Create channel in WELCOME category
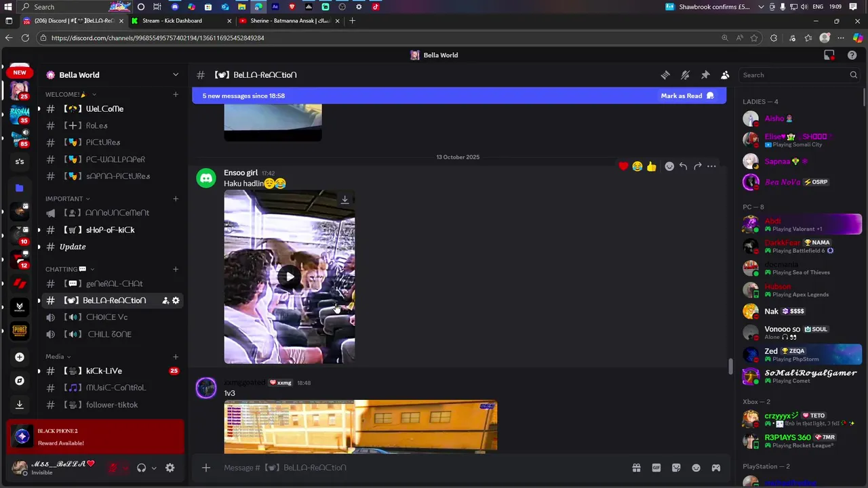868x488 pixels. pos(176,94)
